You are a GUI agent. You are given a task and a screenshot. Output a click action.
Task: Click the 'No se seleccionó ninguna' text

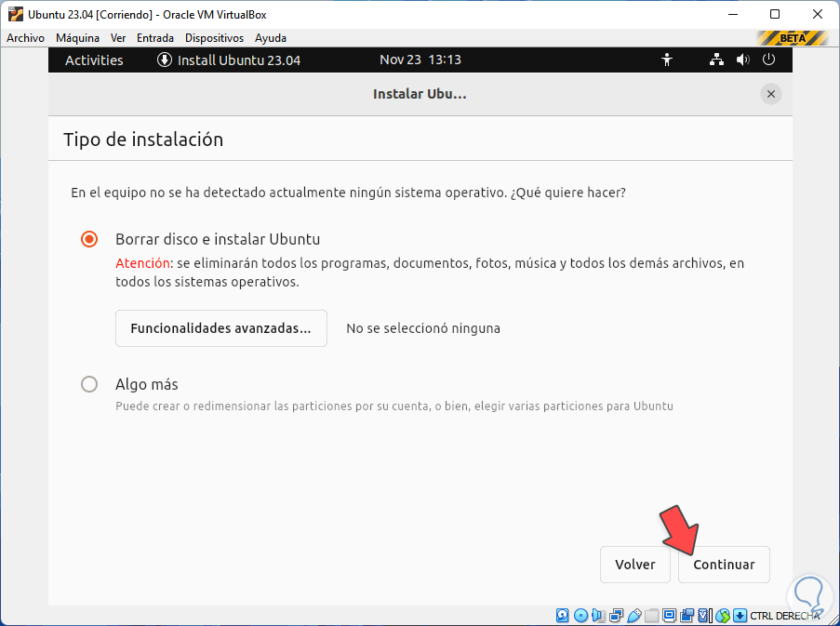(423, 328)
